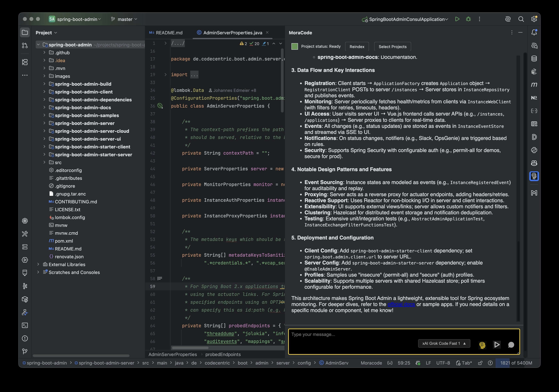The height and width of the screenshot is (392, 559).
Task: Expand the spring-boot-admin-server folder
Action: point(44,123)
